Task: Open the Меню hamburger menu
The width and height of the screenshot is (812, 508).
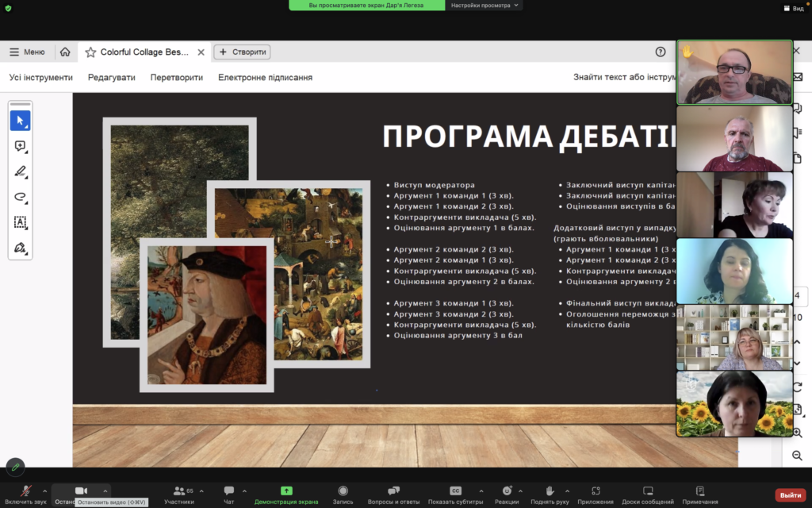Action: (27, 52)
